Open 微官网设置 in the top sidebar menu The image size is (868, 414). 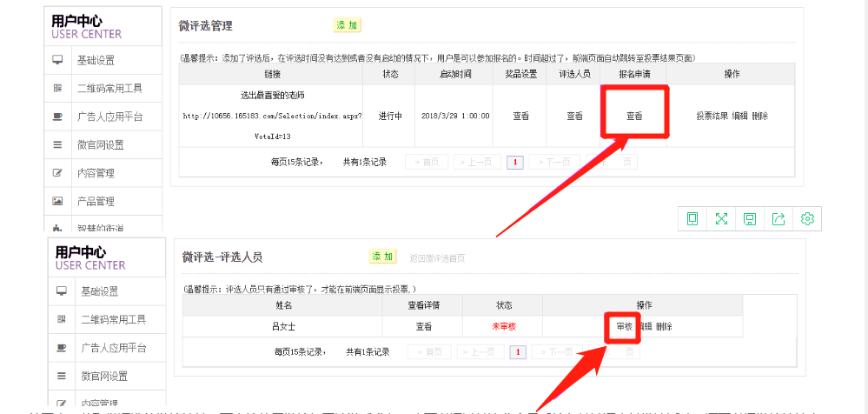tap(101, 145)
